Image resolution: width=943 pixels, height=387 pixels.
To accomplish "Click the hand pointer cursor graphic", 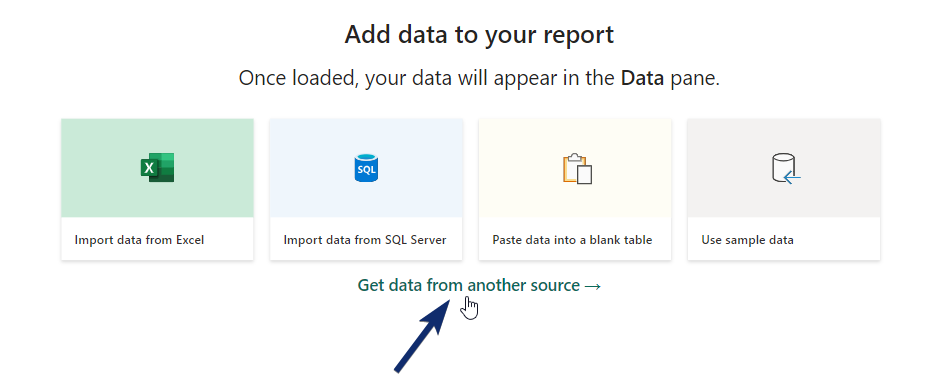I will (x=470, y=308).
